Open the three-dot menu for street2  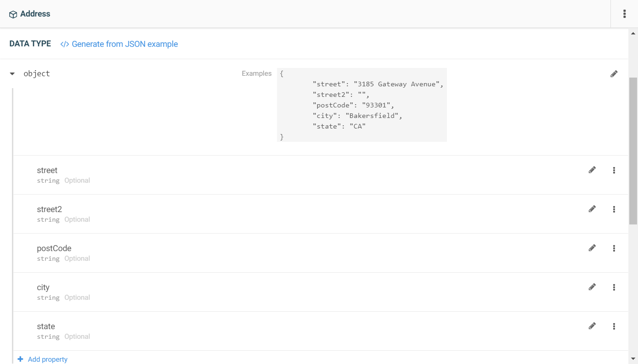tap(614, 209)
